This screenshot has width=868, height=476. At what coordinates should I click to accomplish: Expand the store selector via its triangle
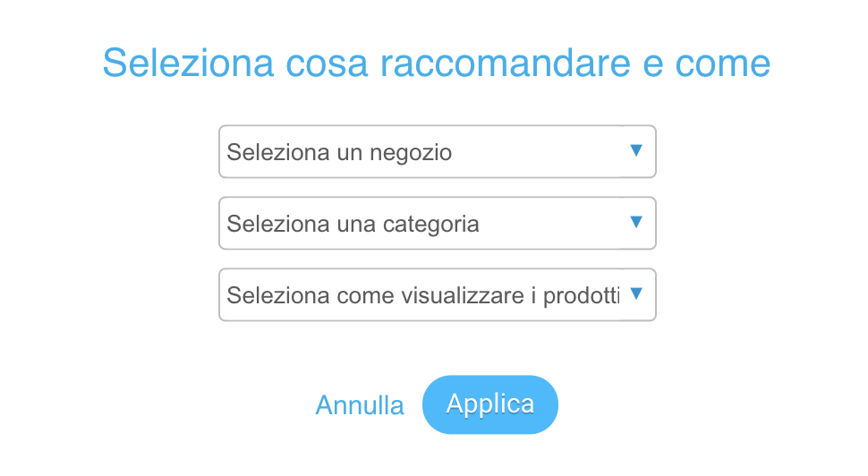click(636, 150)
